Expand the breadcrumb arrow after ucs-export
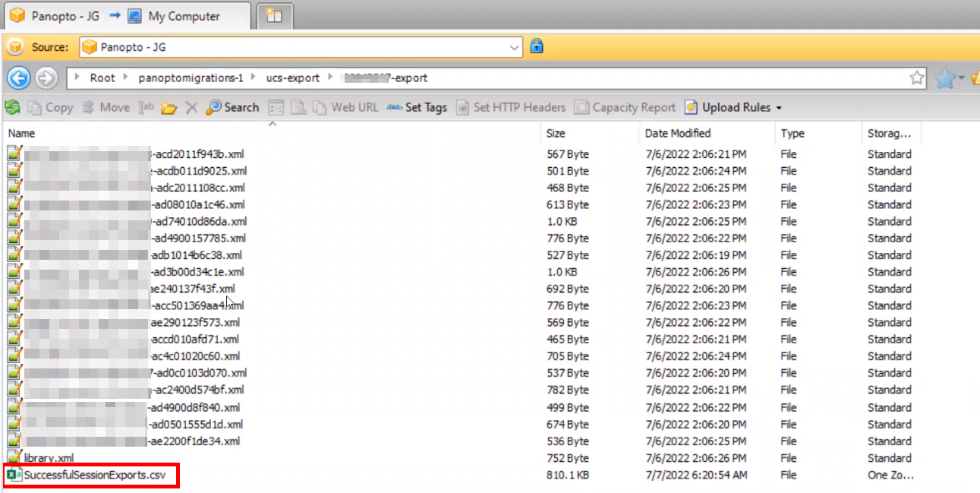Screen dimensions: 980x493 tap(331, 77)
